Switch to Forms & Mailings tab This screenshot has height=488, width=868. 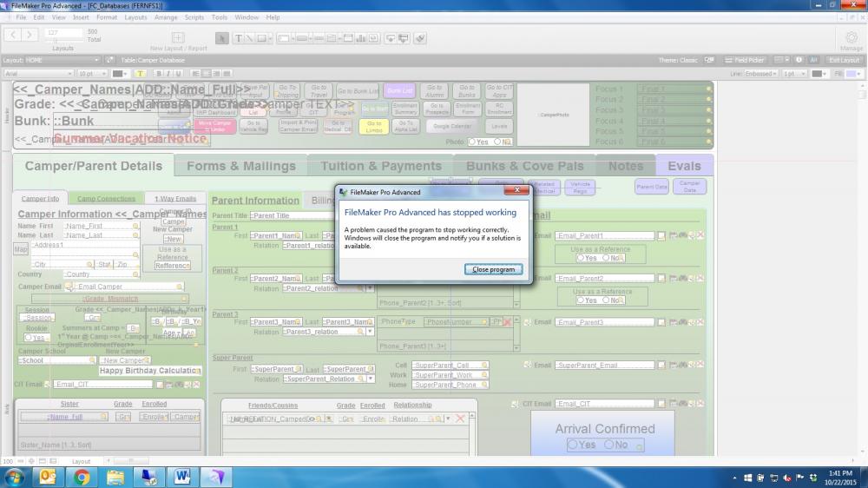pyautogui.click(x=240, y=166)
